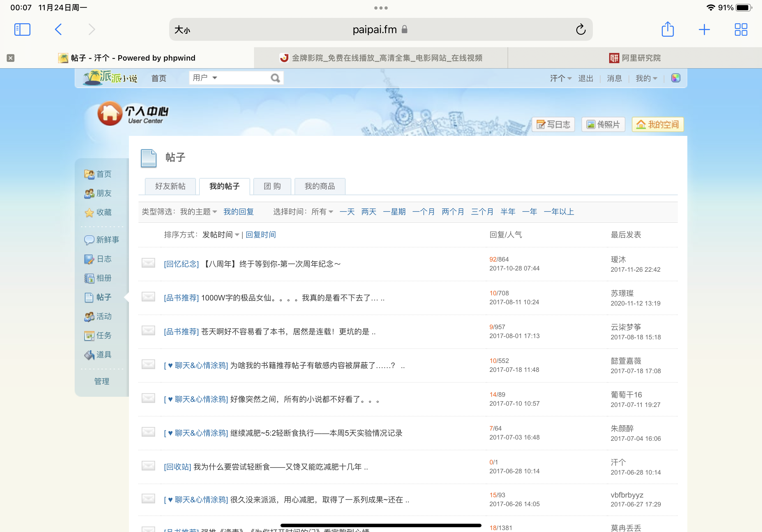Expand the 汗个 user account menu

point(560,78)
